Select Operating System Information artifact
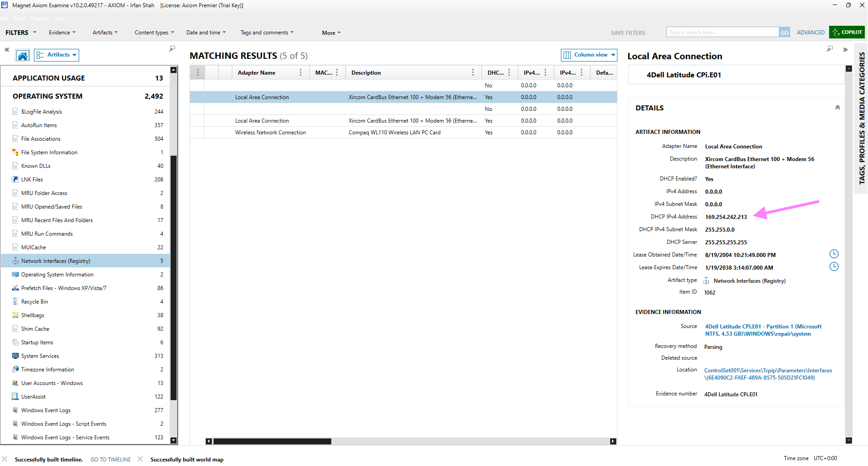The image size is (868, 466). 85,275
